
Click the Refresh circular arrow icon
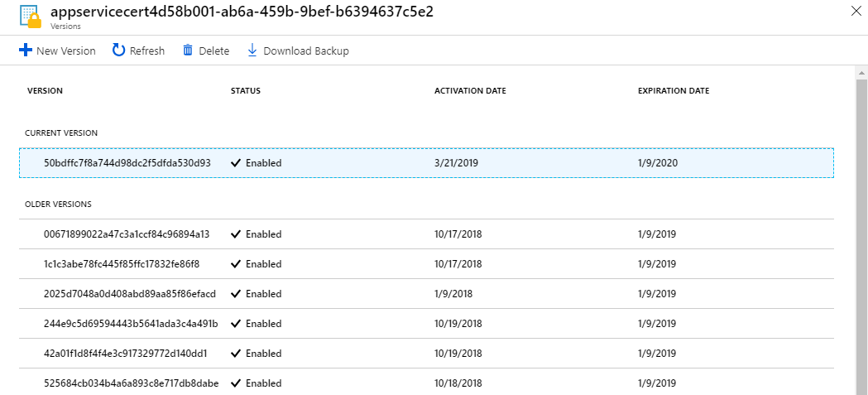[x=119, y=51]
